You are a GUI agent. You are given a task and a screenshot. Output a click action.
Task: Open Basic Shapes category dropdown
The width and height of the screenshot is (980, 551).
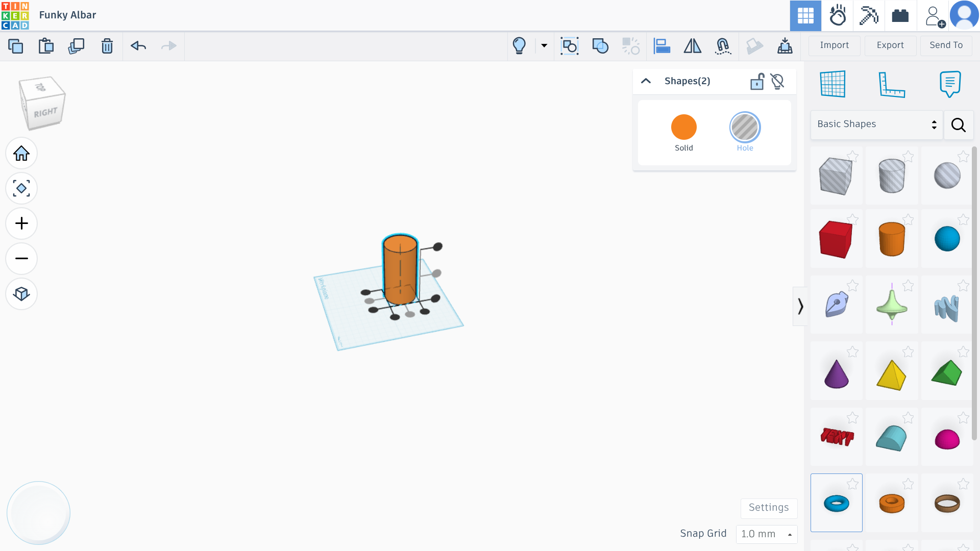(x=877, y=124)
